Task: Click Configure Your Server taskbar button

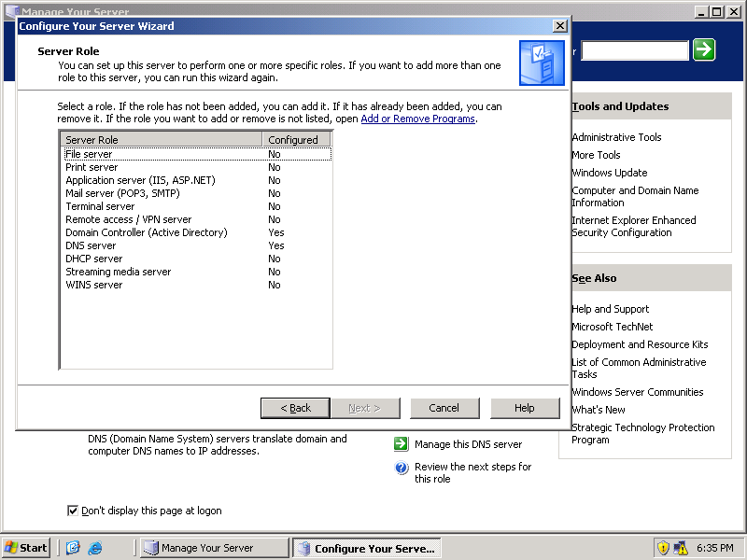Action: tap(366, 548)
